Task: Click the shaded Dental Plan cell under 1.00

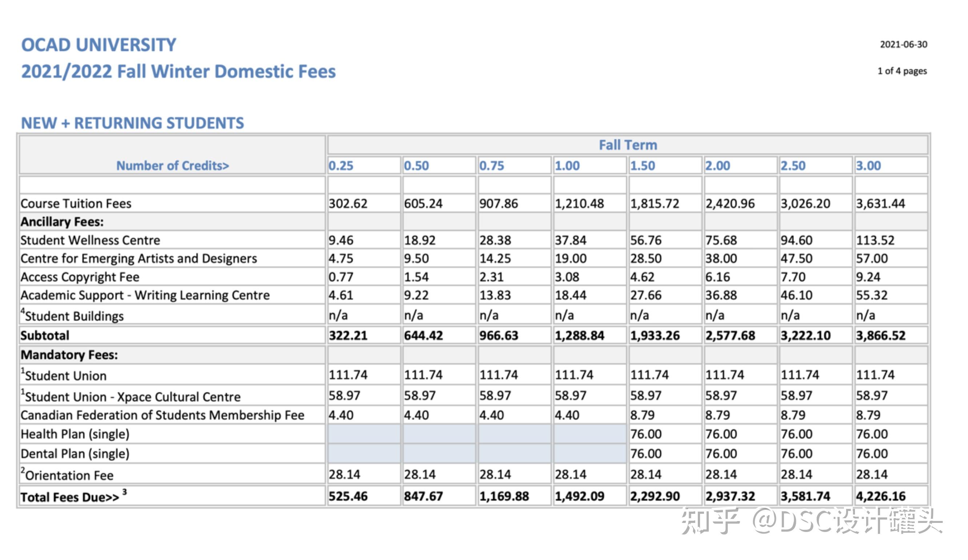Action: coord(589,453)
